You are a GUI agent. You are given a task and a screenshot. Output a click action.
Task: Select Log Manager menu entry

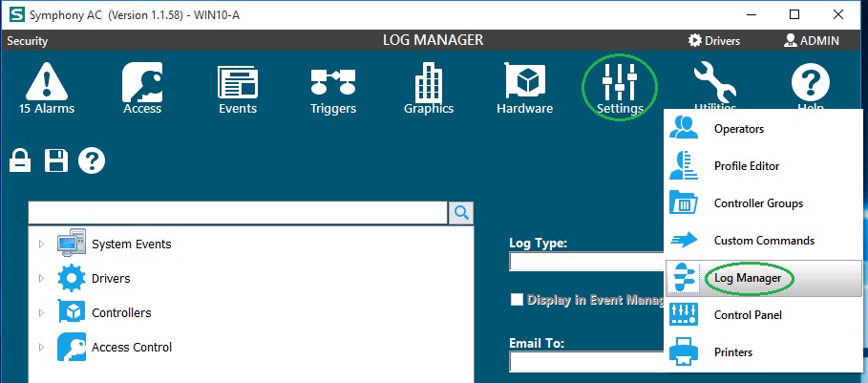763,277
